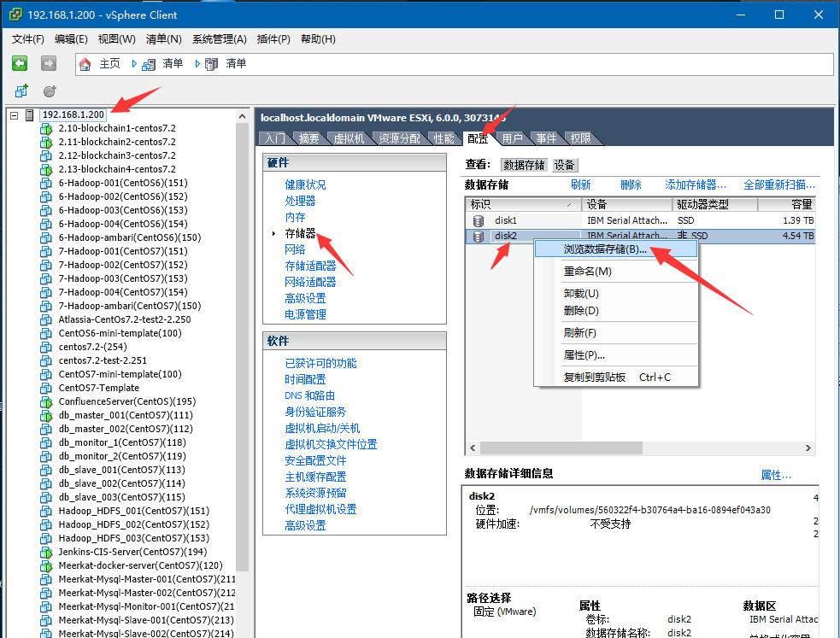Click the new virtual machine toolbar icon
The image size is (840, 638).
tap(21, 91)
